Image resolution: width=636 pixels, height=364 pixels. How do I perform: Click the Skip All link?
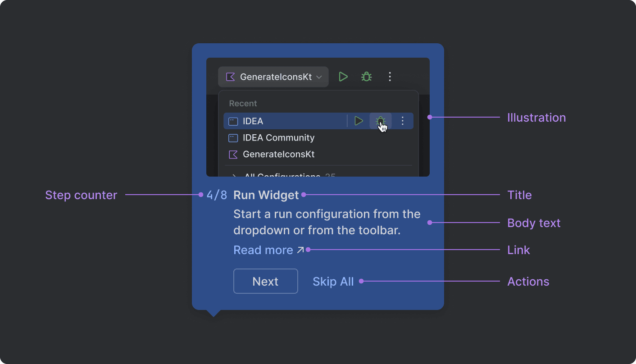click(333, 282)
